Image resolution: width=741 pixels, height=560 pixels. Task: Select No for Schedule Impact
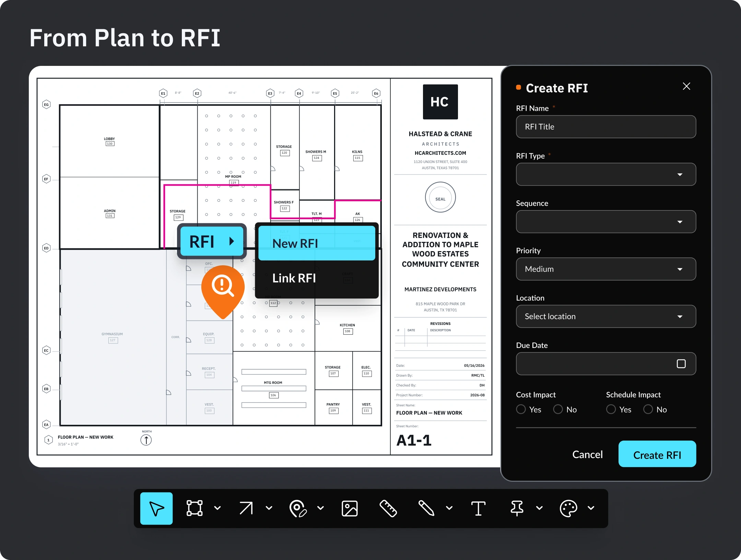[648, 409]
